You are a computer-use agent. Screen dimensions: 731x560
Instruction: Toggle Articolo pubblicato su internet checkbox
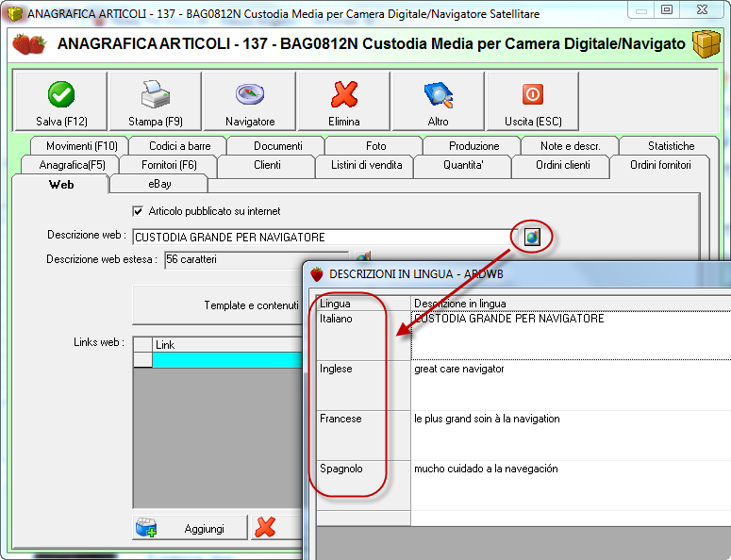138,211
